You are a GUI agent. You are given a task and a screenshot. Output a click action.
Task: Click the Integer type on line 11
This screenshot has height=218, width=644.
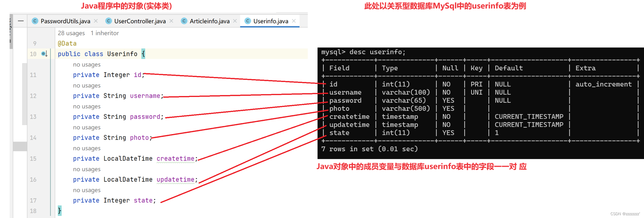116,75
